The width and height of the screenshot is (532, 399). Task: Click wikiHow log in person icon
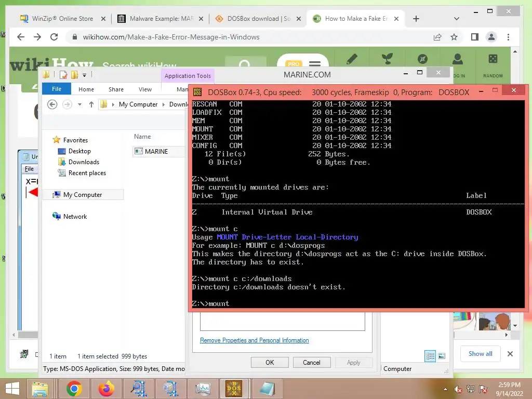(457, 59)
